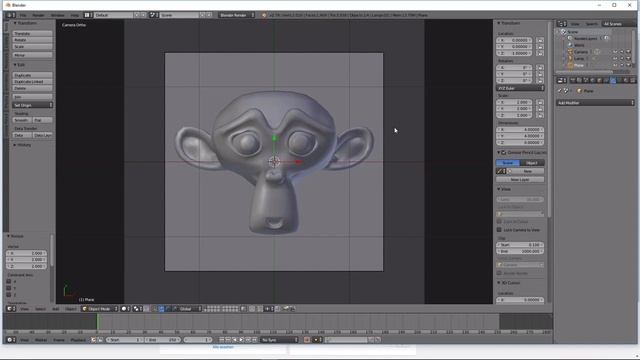Screen dimensions: 640x360
Task: Open the 3D viewport Object menu
Action: [x=71, y=309]
